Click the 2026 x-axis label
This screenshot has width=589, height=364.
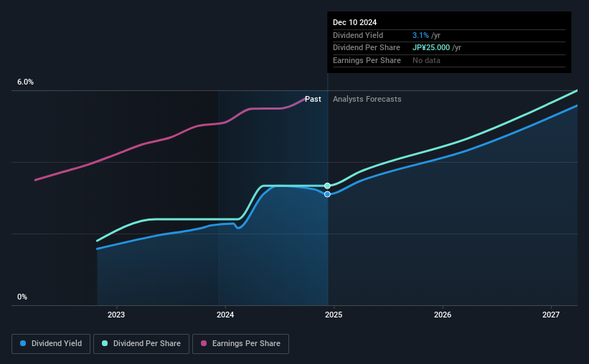coord(443,315)
